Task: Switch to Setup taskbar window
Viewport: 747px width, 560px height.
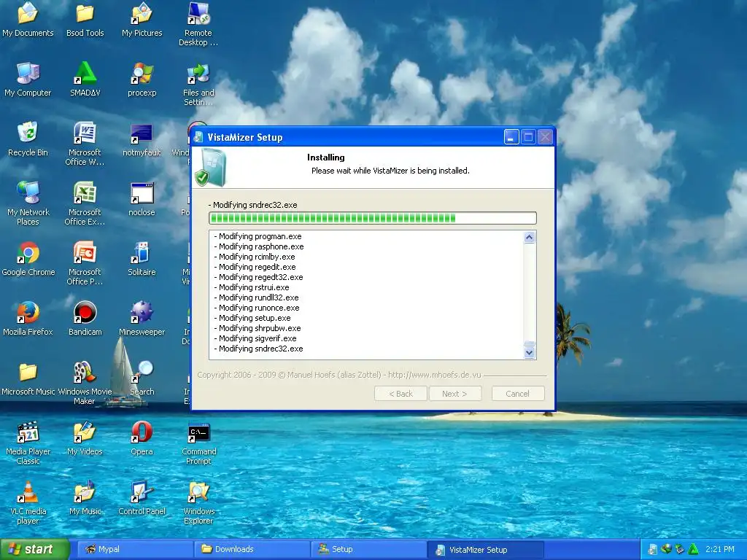Action: coord(368,549)
